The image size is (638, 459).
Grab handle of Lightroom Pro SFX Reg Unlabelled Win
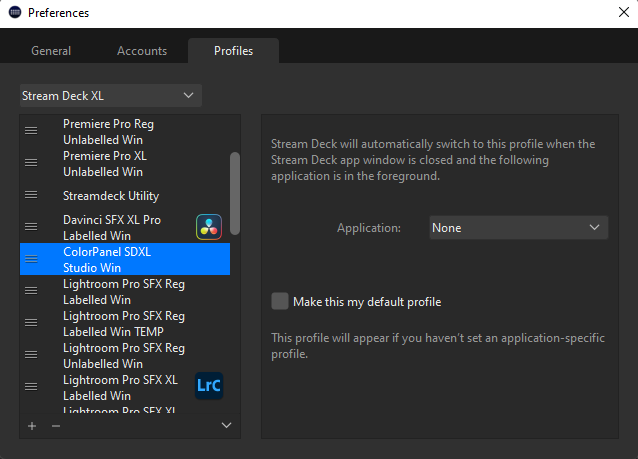(x=31, y=355)
